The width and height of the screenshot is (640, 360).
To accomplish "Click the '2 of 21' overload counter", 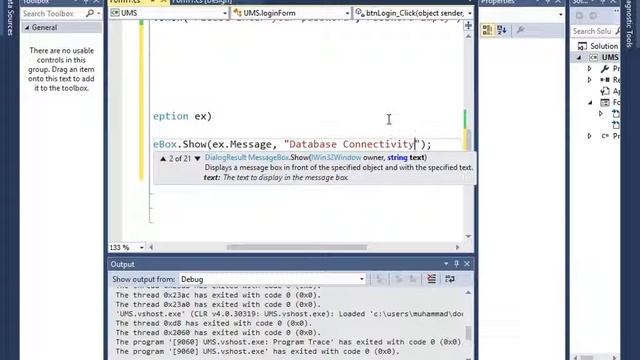I will [x=180, y=158].
